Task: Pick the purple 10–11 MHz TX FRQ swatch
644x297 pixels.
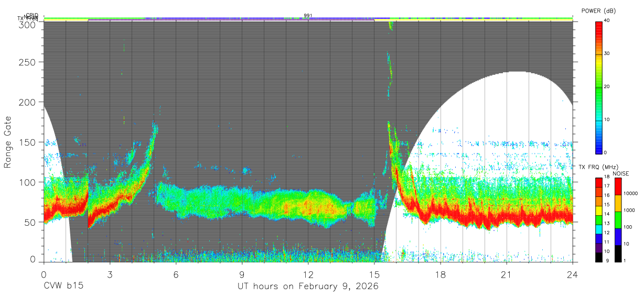Action: (598, 248)
